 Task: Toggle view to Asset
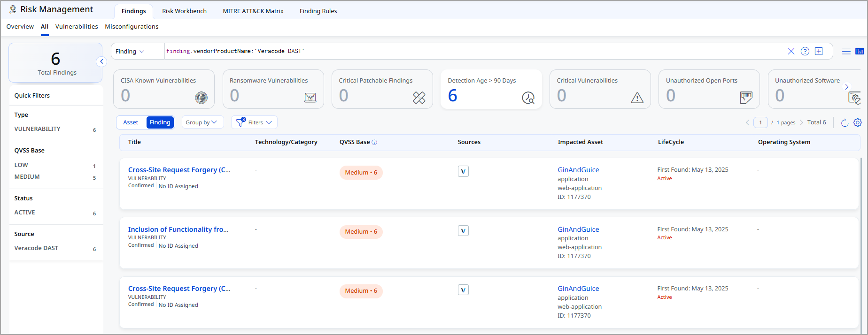[x=131, y=122]
